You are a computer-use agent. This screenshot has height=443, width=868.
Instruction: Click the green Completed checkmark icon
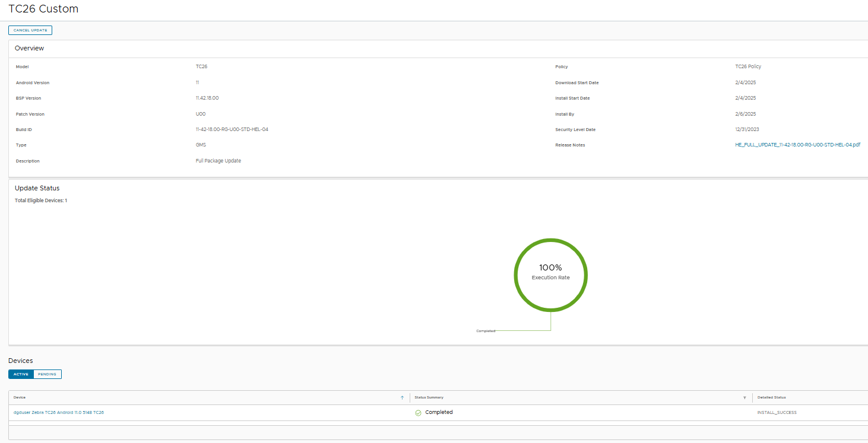[x=419, y=412]
